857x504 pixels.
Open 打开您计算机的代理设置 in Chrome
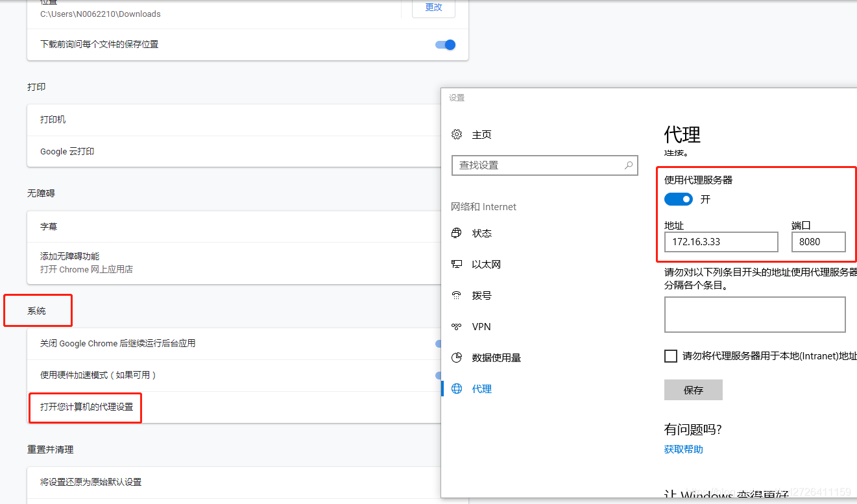[x=86, y=407]
